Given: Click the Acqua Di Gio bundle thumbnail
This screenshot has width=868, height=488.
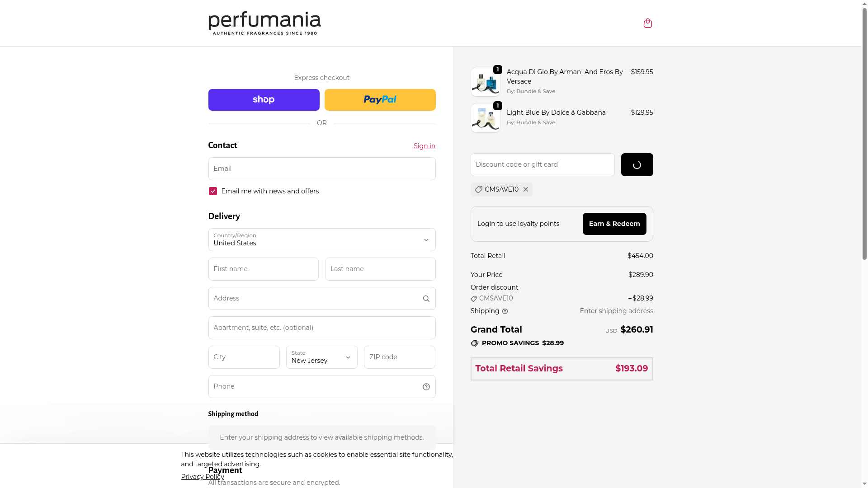Looking at the screenshot, I should tap(485, 82).
